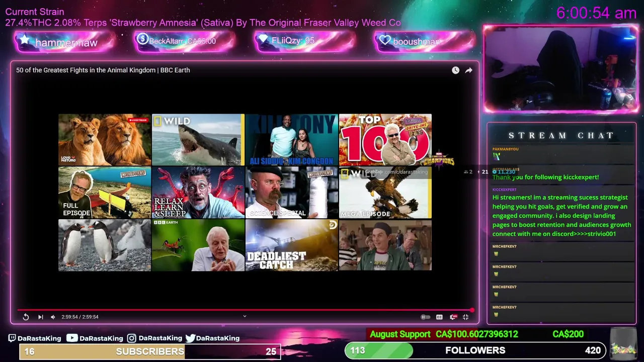Click the 2:59:54 video time display
Screen dimensions: 644x362
(80, 317)
